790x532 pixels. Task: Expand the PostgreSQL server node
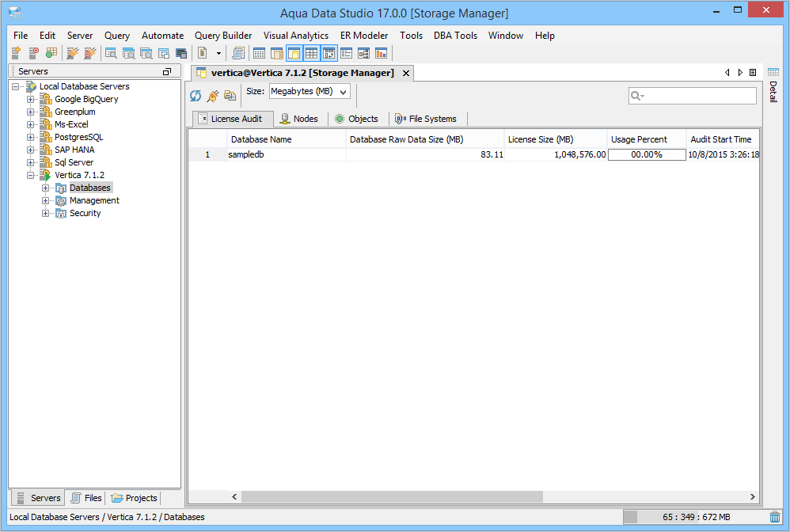pos(31,137)
